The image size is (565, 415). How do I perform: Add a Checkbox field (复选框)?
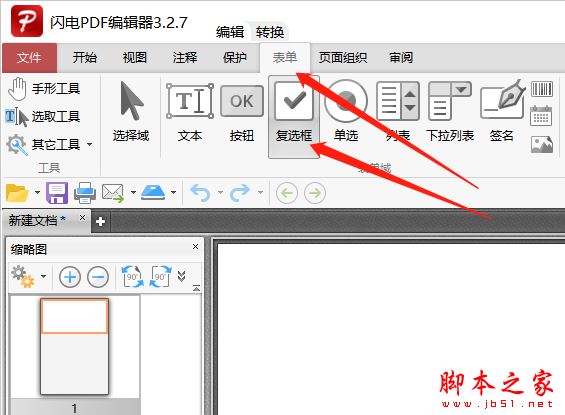point(294,116)
